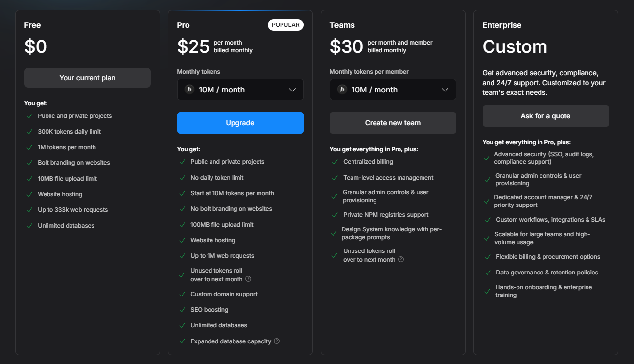Open the Pro Monthly tokens dropdown
The width and height of the screenshot is (634, 364).
click(x=240, y=90)
